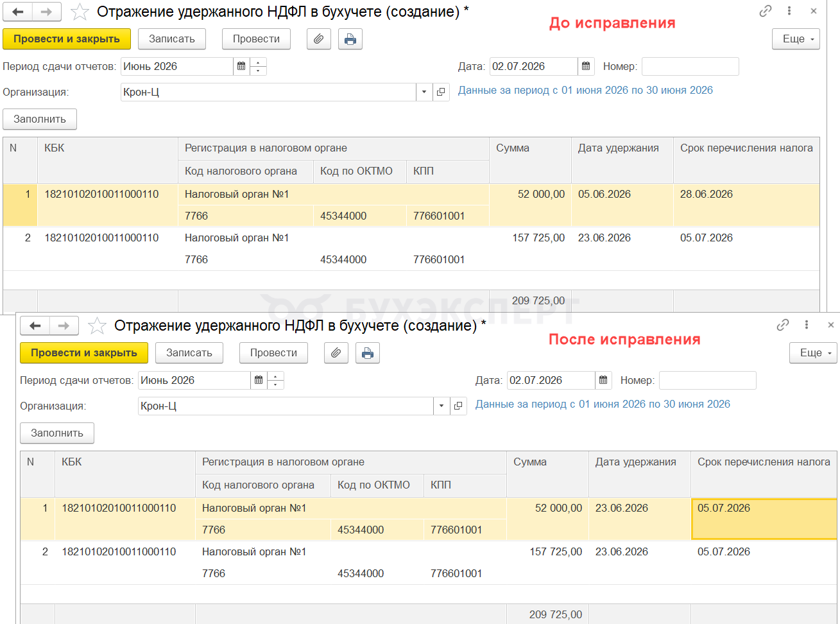Open the three-dot menu in lower window header
The height and width of the screenshot is (624, 840).
[807, 325]
